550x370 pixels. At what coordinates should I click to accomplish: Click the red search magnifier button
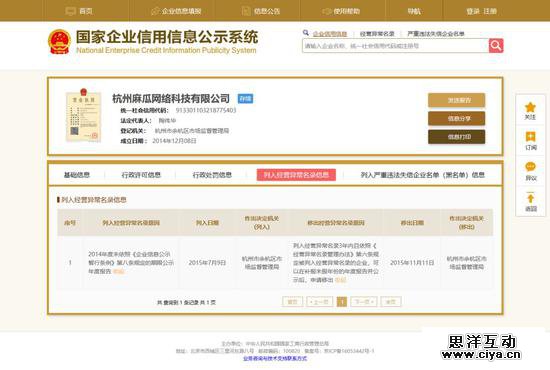click(x=496, y=46)
